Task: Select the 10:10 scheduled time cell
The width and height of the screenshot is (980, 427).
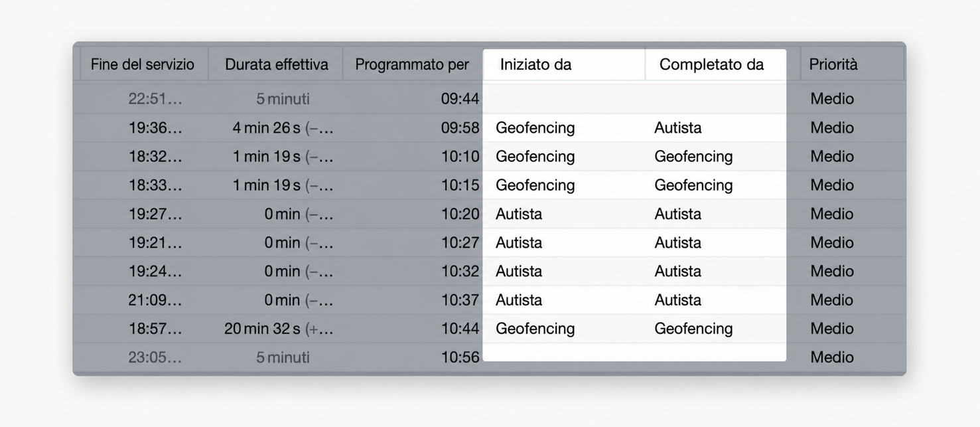Action: click(x=460, y=156)
